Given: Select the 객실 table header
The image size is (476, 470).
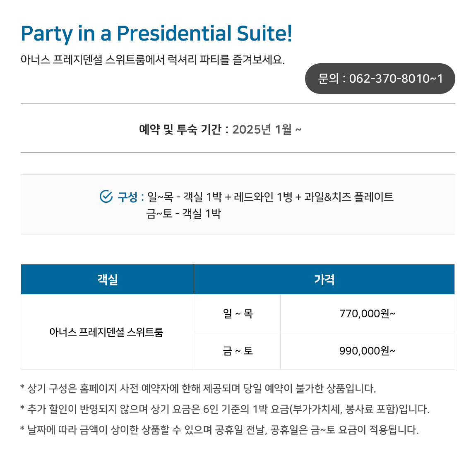Looking at the screenshot, I should click(x=108, y=279).
